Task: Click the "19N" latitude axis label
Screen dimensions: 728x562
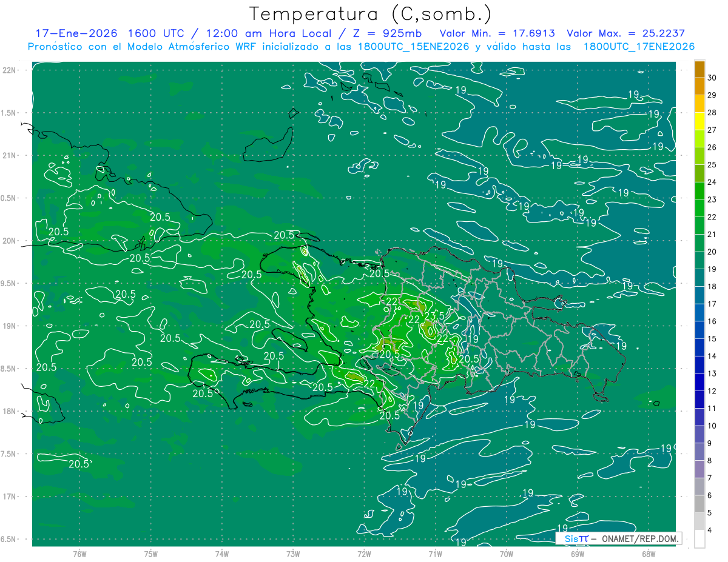Action: coord(10,326)
